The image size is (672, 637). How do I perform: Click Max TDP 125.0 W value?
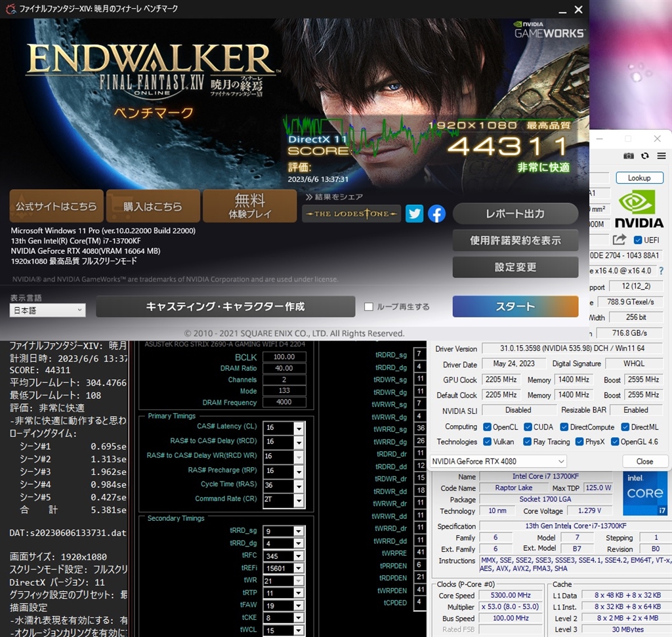[598, 487]
